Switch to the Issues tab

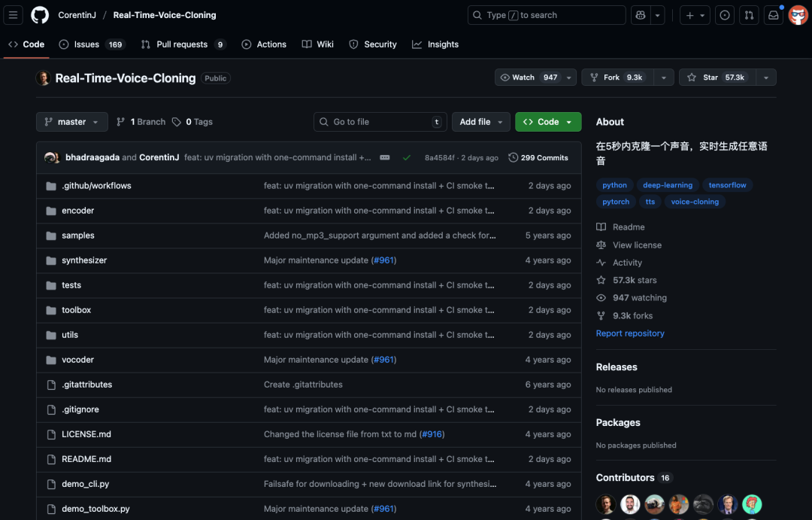[92, 44]
